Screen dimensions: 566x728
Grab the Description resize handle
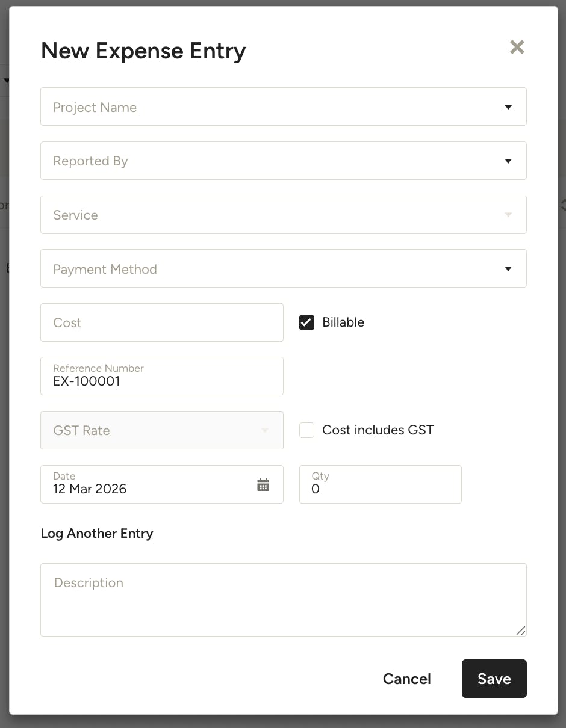pyautogui.click(x=521, y=631)
